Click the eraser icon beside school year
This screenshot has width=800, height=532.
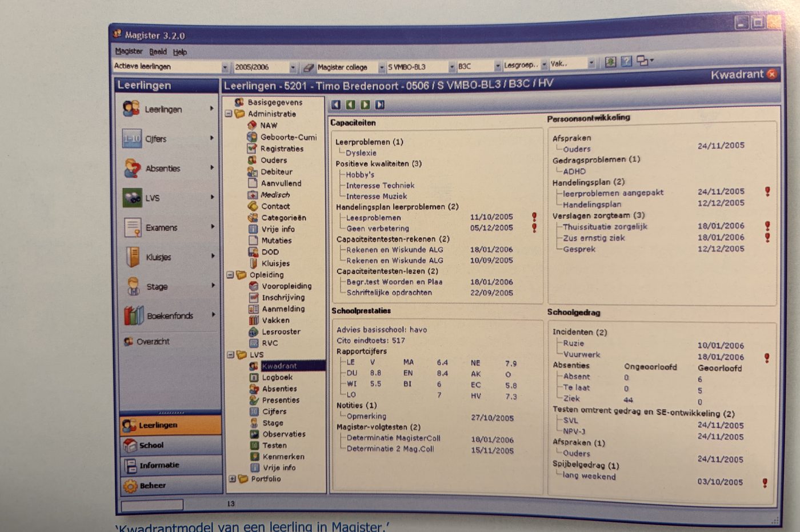point(309,67)
